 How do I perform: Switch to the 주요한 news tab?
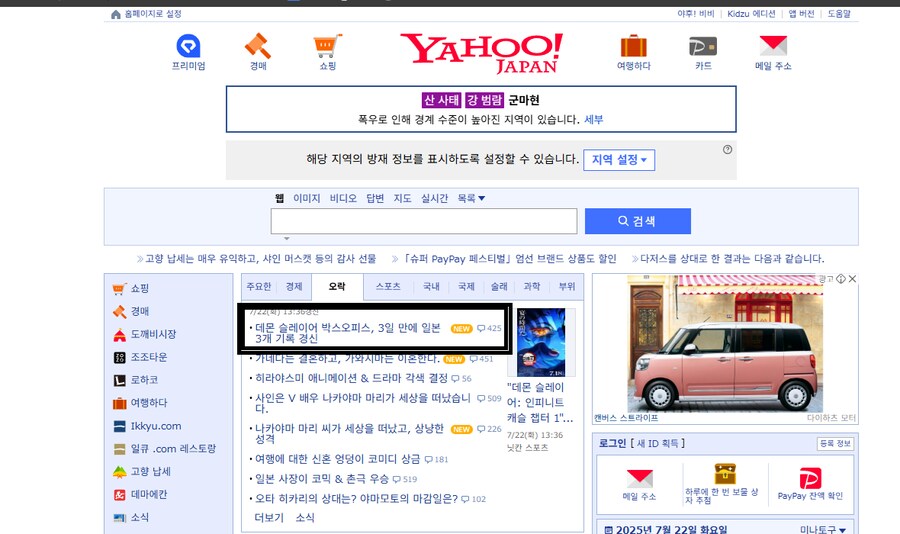click(x=258, y=287)
